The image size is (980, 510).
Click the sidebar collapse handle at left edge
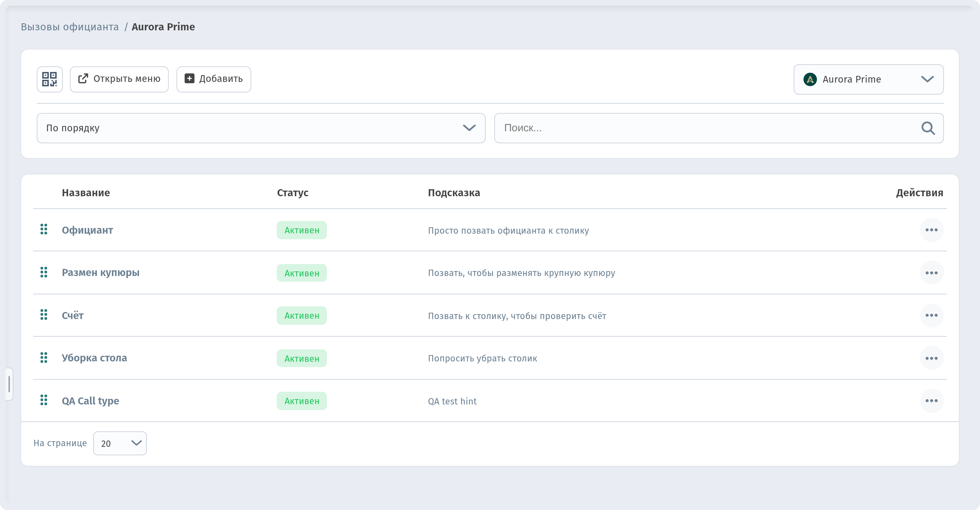tap(9, 384)
